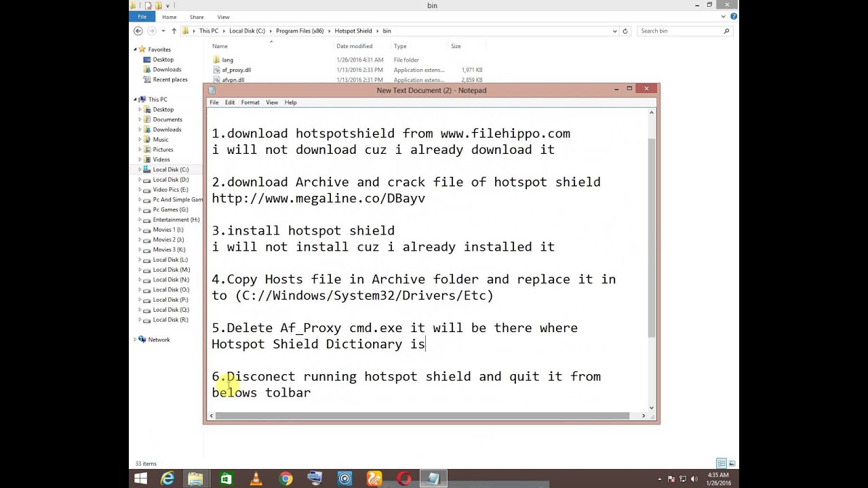Screen dimensions: 868x488
Task: Click Notepad vertical scrollbar thumb
Action: [x=652, y=237]
